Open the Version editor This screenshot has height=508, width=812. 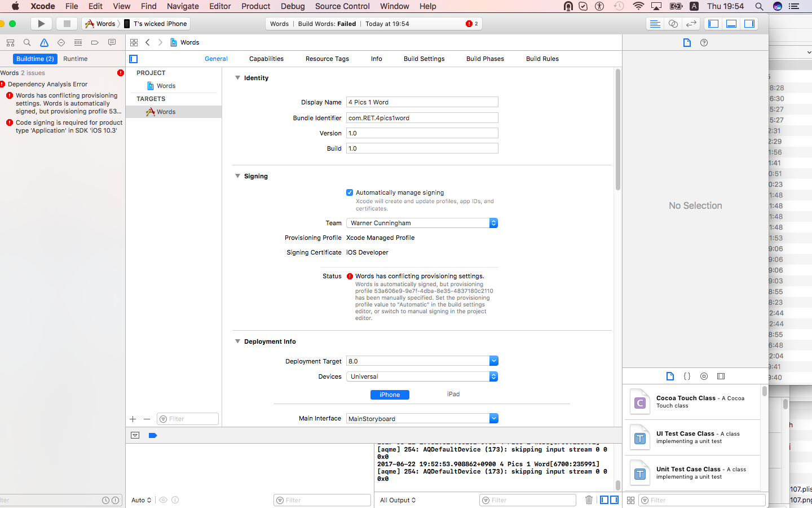691,24
